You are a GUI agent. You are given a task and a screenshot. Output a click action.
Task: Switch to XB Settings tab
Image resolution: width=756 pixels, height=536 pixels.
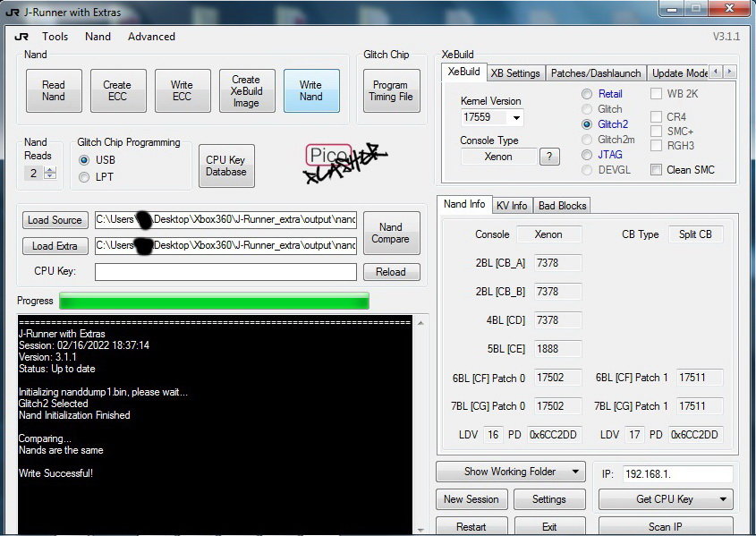pos(515,73)
